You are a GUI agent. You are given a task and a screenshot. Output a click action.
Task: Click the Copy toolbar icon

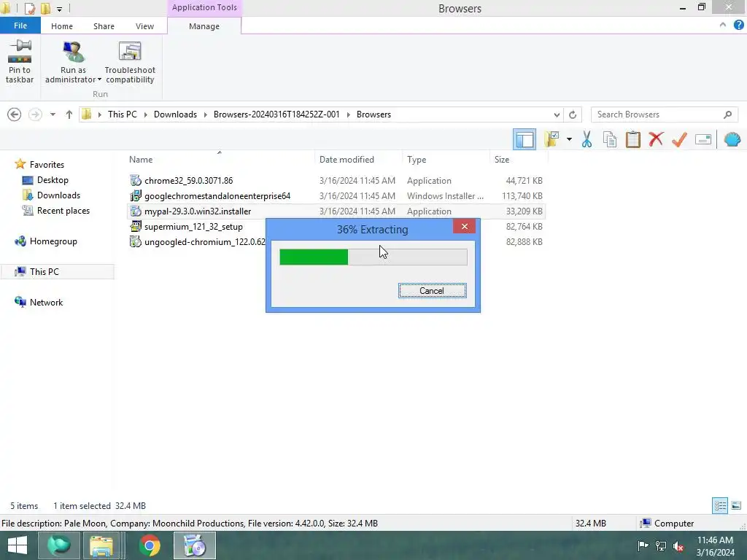click(x=610, y=139)
